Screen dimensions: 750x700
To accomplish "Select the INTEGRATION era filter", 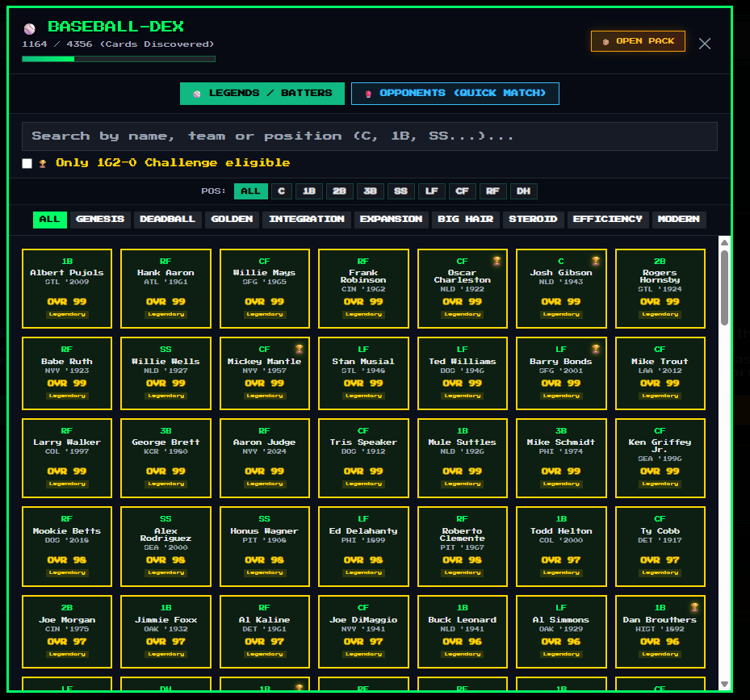I will click(x=307, y=220).
